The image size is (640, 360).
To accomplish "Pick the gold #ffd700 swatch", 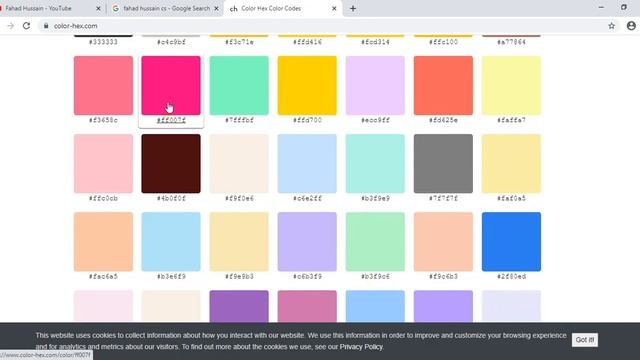I will [x=307, y=85].
